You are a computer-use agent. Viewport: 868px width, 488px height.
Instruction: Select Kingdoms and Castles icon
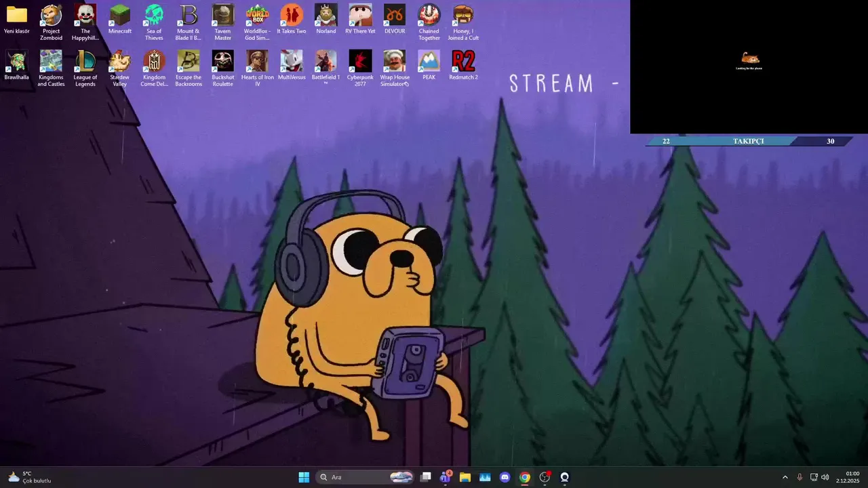tap(51, 68)
